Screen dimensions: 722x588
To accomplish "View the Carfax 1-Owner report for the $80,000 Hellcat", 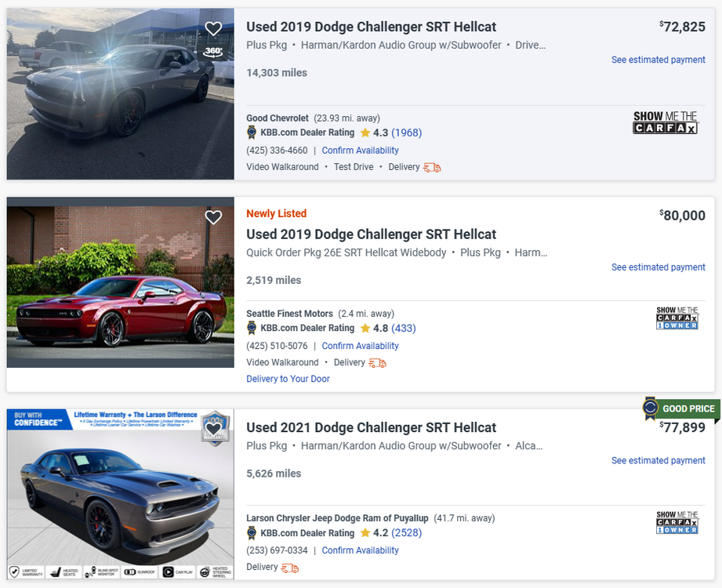I will point(677,318).
